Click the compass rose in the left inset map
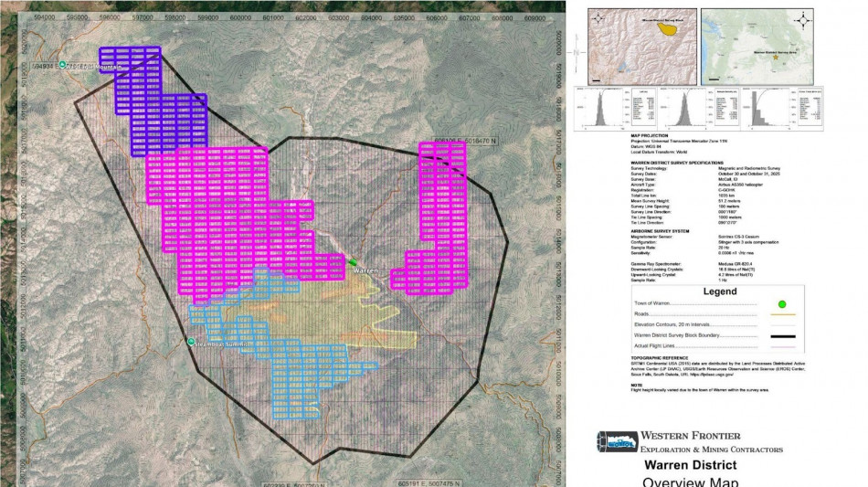Image resolution: width=868 pixels, height=487 pixels. click(x=598, y=18)
